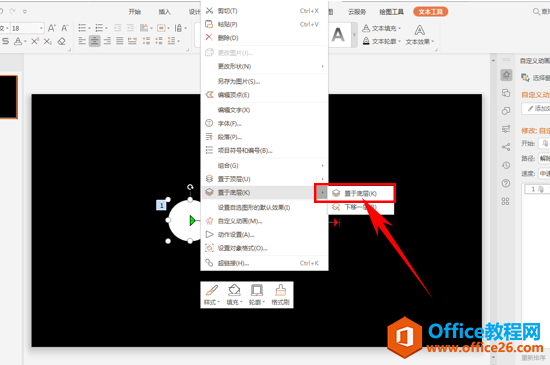Click increase font size icon
Viewport: 550px width, 365px height.
pos(52,28)
